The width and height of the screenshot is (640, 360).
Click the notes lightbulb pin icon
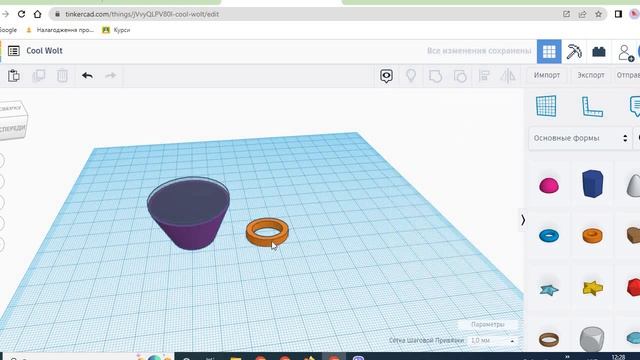click(411, 76)
